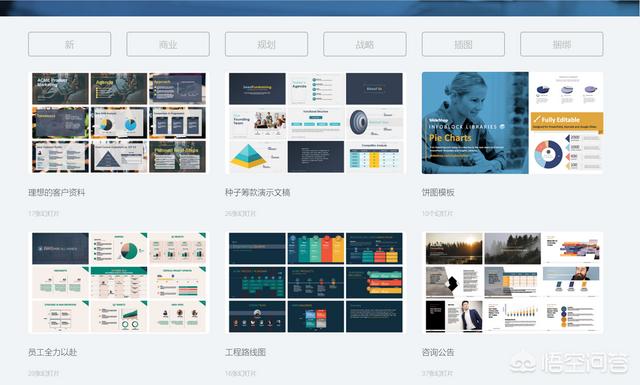The height and width of the screenshot is (385, 640).
Task: Open the 种子筹款演示文稿 template preview
Action: 316,123
